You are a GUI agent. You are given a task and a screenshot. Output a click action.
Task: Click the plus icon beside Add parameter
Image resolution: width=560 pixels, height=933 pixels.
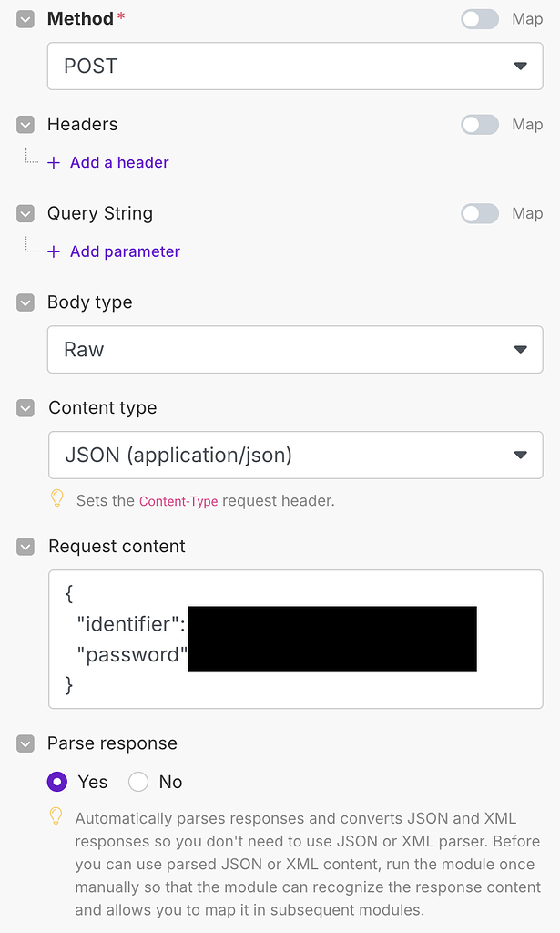point(54,252)
